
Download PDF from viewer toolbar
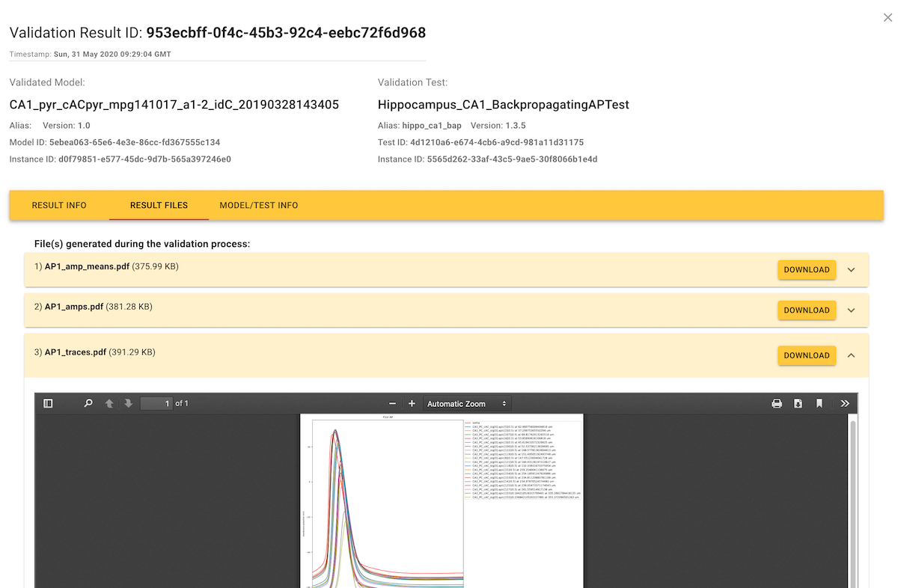point(798,403)
